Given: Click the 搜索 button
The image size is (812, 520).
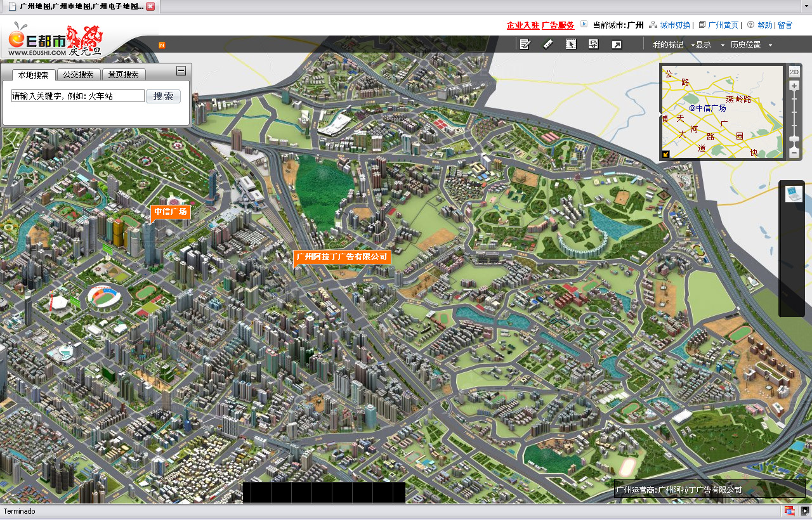Looking at the screenshot, I should 164,96.
